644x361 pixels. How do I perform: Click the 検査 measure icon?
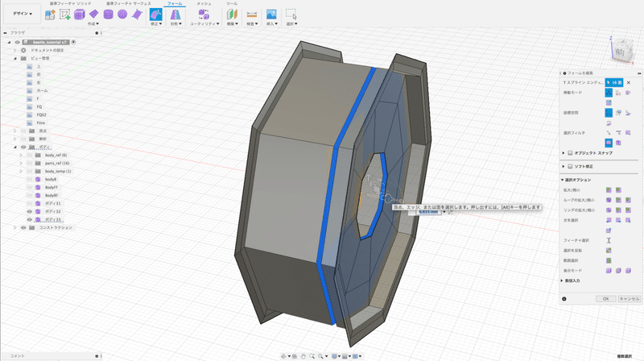coord(252,15)
